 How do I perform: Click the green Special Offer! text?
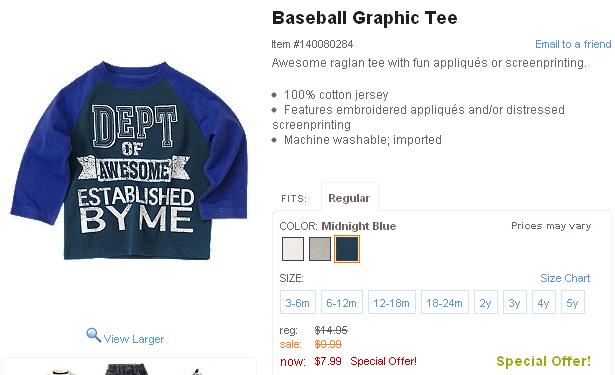coord(543,361)
